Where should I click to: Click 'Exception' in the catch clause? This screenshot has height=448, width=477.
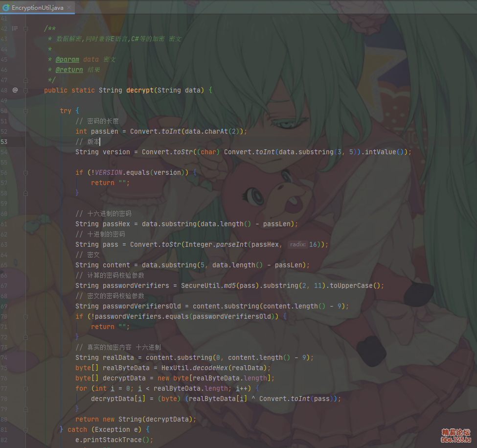click(112, 430)
